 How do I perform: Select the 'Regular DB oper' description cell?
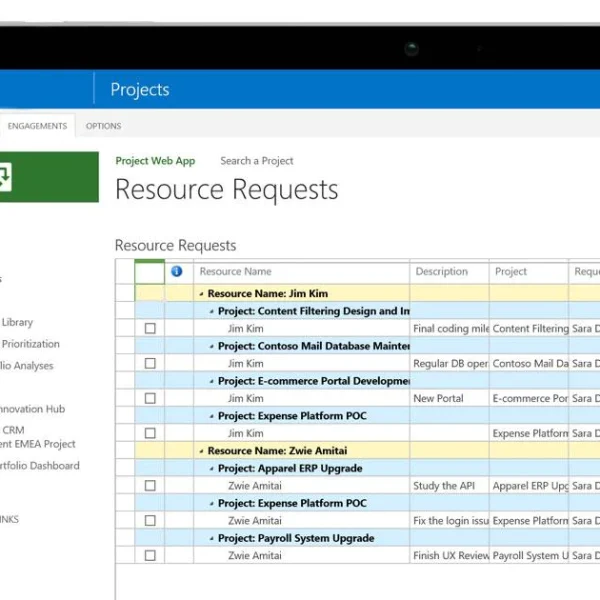pos(449,364)
